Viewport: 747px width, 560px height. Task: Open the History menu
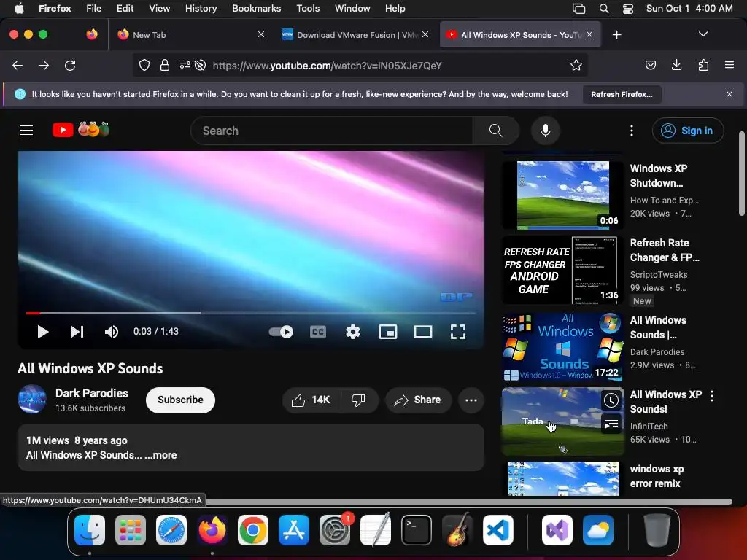point(201,8)
